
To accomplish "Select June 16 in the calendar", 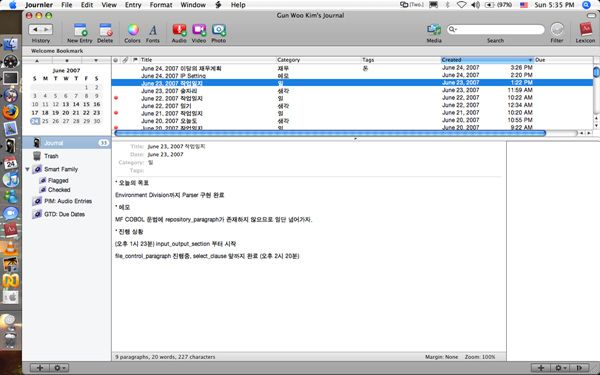I will (x=97, y=104).
